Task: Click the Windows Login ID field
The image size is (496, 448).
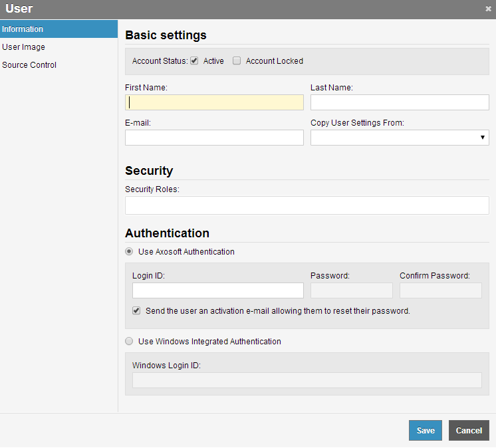Action: (307, 380)
